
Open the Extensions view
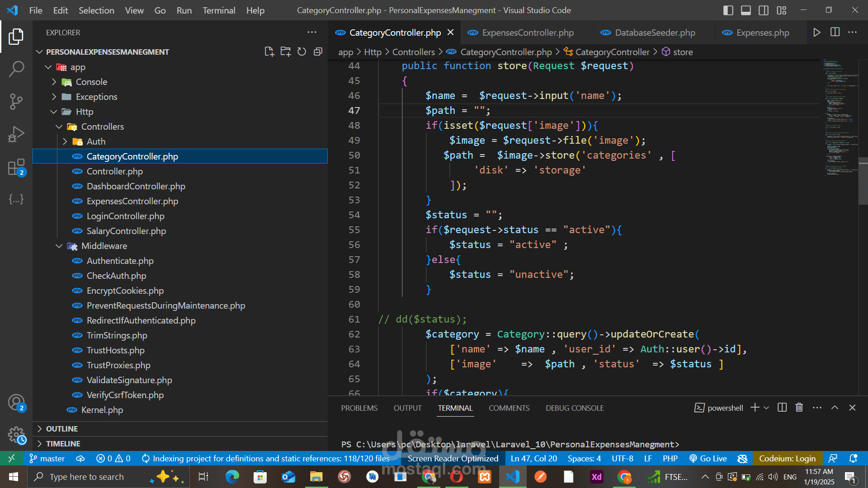pos(16,167)
